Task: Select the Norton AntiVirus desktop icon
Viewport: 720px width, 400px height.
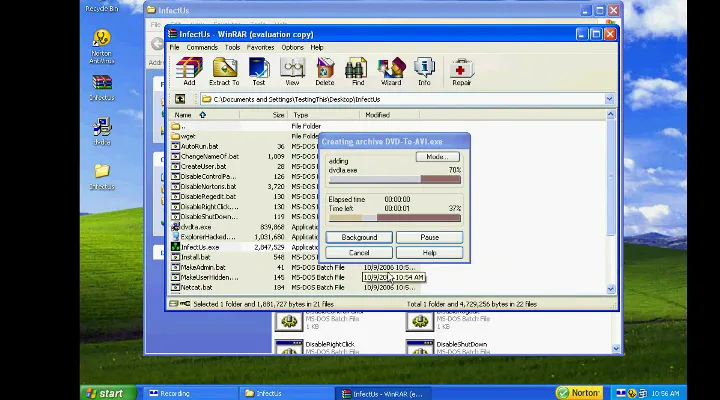Action: click(x=101, y=46)
